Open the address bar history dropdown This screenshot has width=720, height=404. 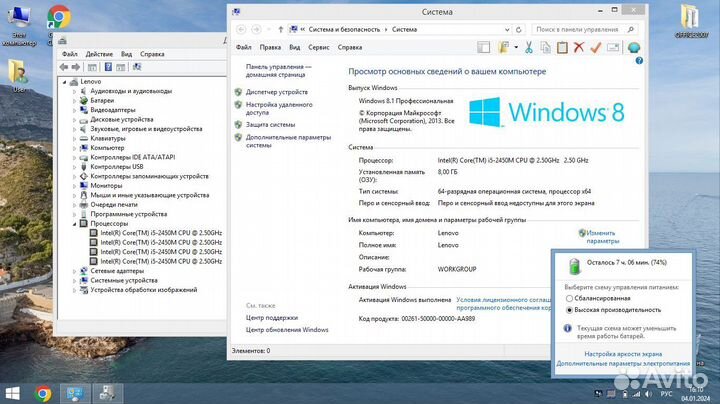pyautogui.click(x=507, y=29)
